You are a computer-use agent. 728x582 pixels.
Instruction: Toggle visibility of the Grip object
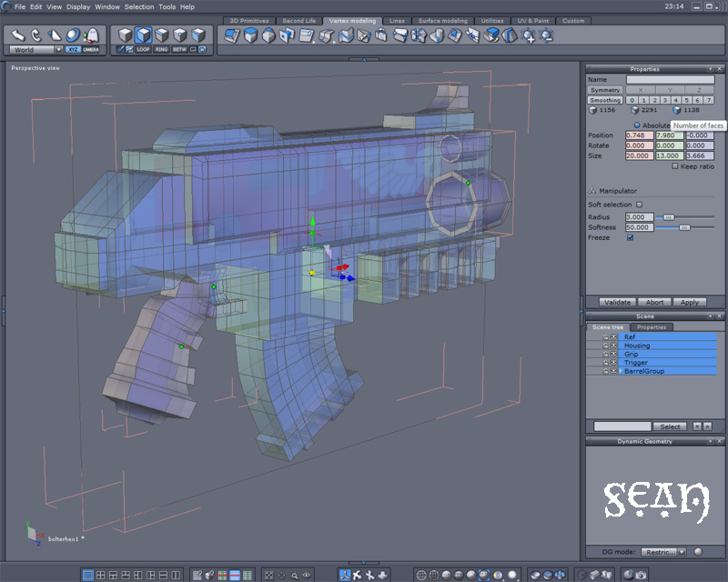coord(613,354)
